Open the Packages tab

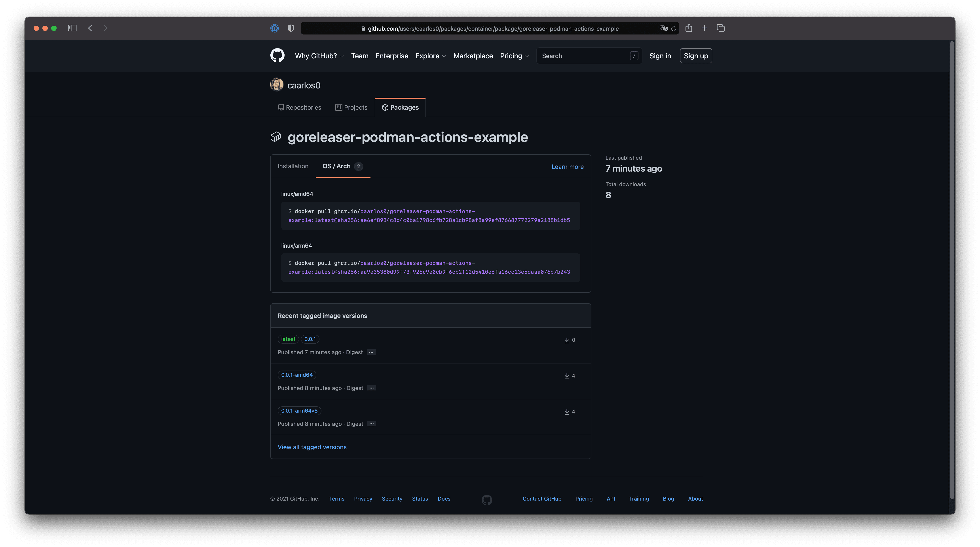coord(400,107)
